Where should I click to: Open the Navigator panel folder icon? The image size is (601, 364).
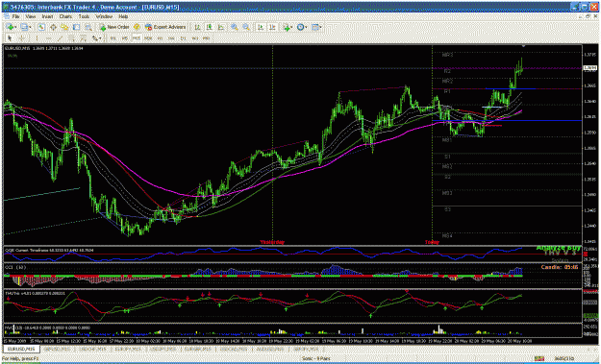64,27
